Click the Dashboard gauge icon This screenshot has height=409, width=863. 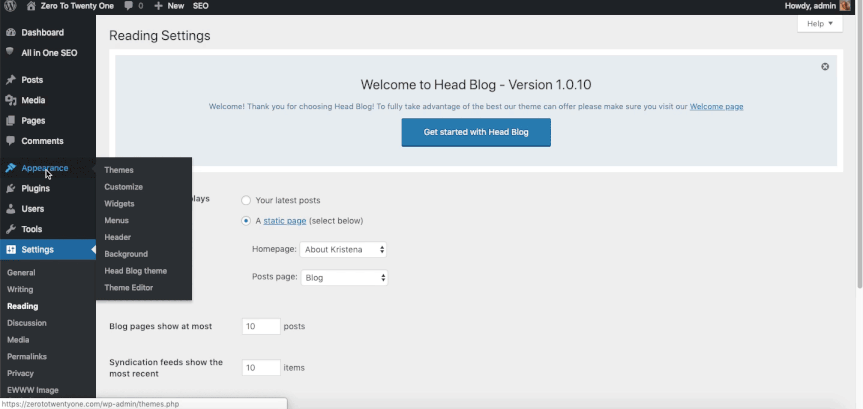[10, 32]
